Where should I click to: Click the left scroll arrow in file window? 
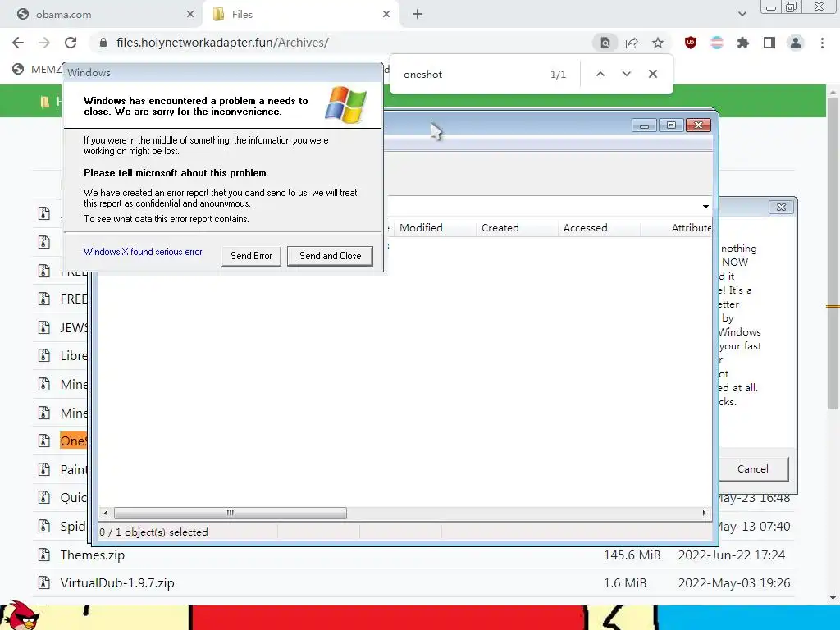pyautogui.click(x=106, y=514)
